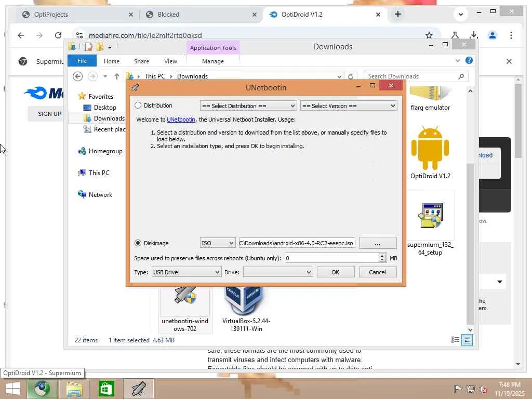This screenshot has width=532, height=399.
Task: Open the File tab in Downloads explorer
Action: [x=82, y=61]
